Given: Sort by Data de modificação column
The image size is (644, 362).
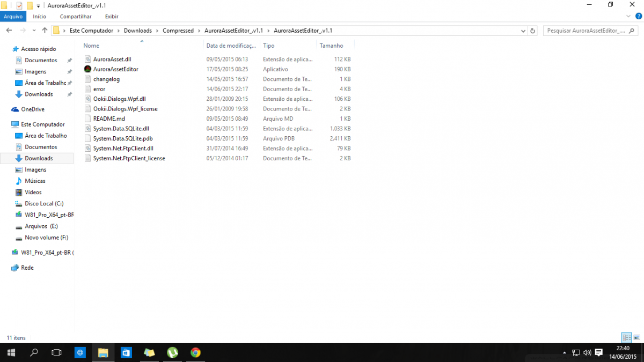Looking at the screenshot, I should [x=232, y=46].
